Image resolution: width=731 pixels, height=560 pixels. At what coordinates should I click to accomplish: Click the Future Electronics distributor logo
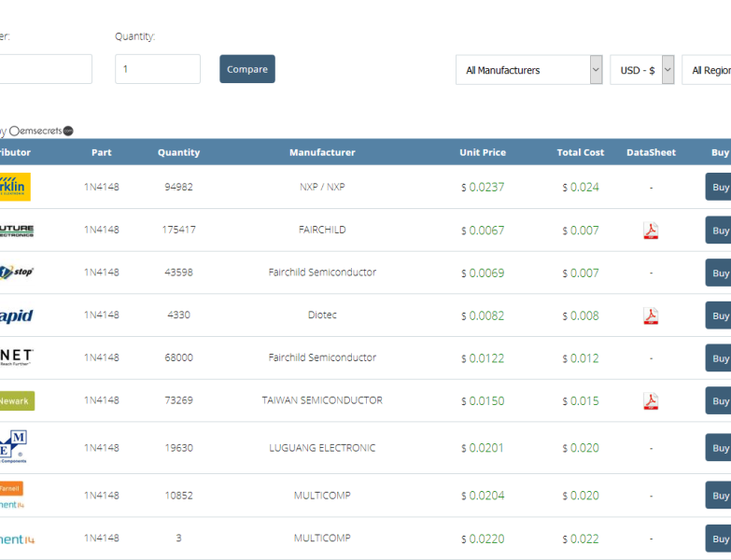click(17, 231)
